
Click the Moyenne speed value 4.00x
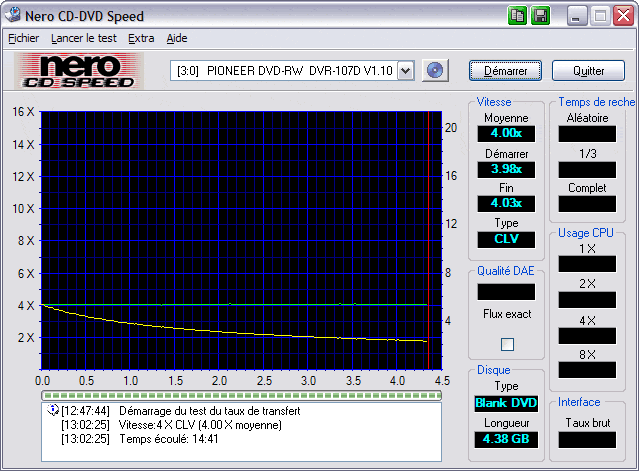pyautogui.click(x=506, y=133)
